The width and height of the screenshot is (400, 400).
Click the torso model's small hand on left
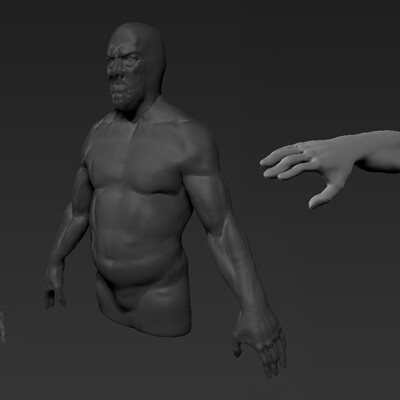pos(54,291)
